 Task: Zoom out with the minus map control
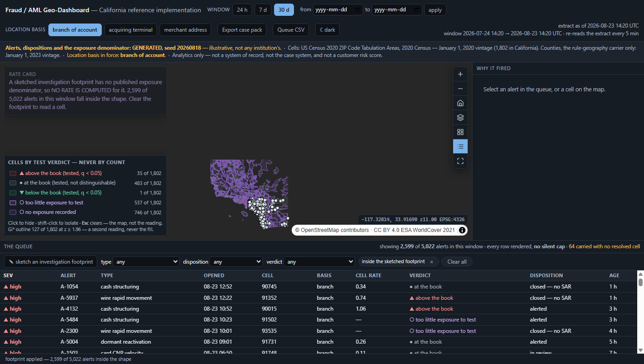460,89
